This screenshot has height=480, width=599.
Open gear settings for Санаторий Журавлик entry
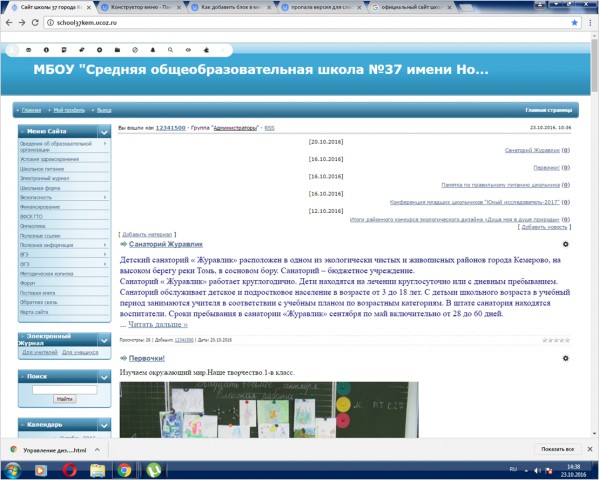point(566,244)
